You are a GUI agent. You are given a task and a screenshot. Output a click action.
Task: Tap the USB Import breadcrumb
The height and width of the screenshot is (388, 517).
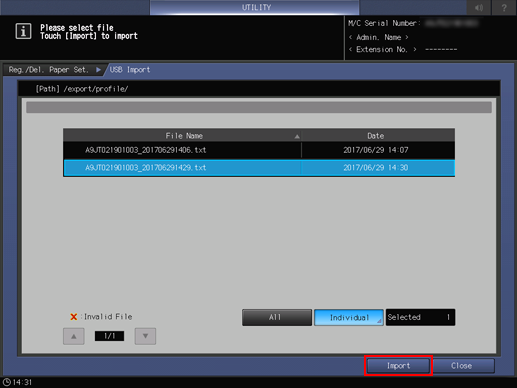pyautogui.click(x=130, y=70)
